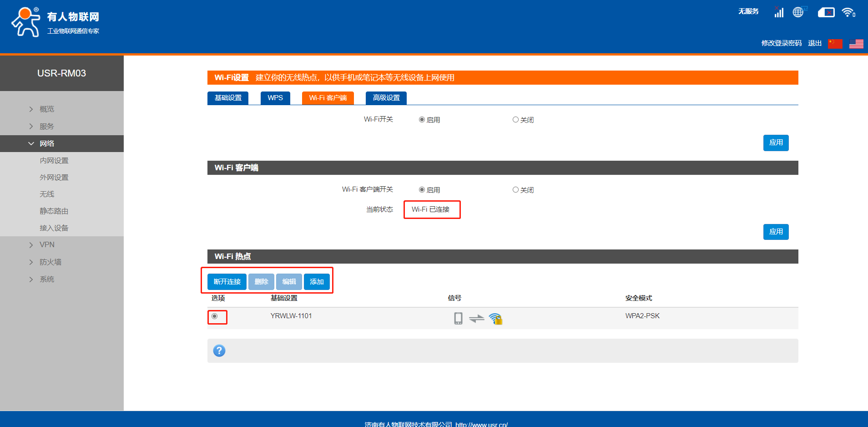The image size is (868, 427).
Task: Click the SIM card status icon
Action: [826, 12]
